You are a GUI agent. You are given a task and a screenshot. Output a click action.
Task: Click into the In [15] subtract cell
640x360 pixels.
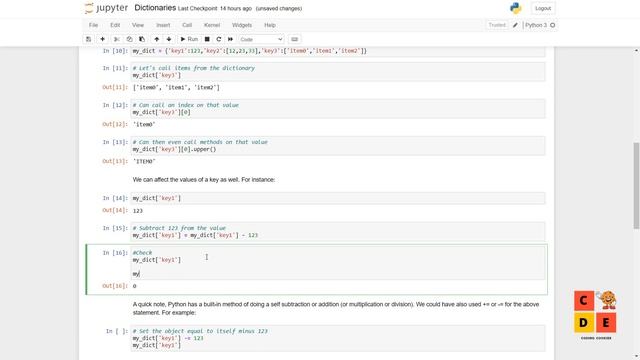coord(338,231)
